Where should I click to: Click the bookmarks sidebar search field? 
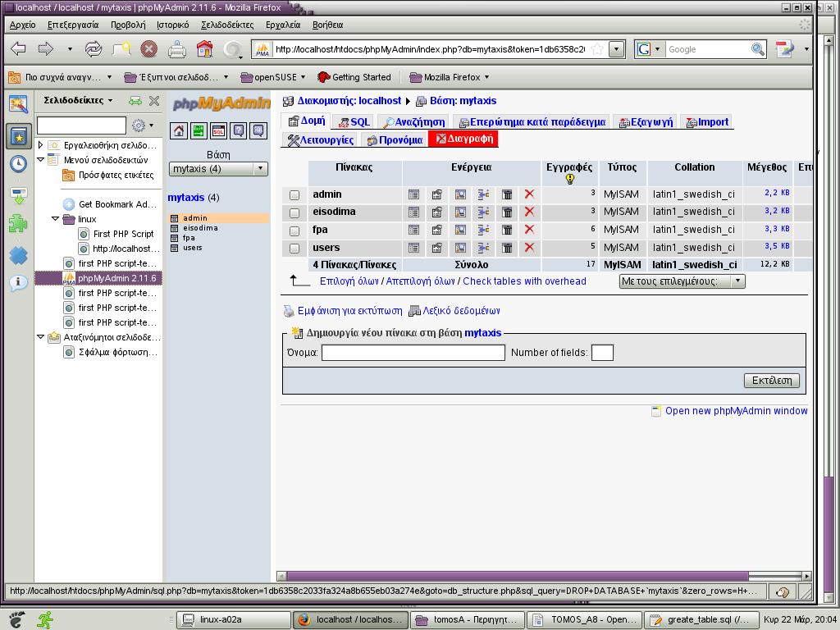(81, 126)
